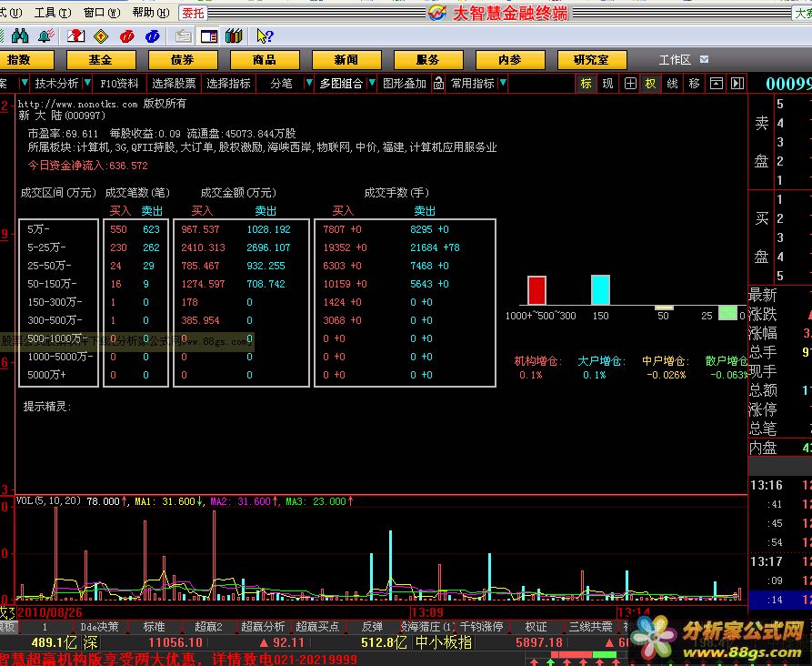The width and height of the screenshot is (812, 666).
Task: Click the 今日资金净流入:636.572 text
Action: (x=88, y=166)
